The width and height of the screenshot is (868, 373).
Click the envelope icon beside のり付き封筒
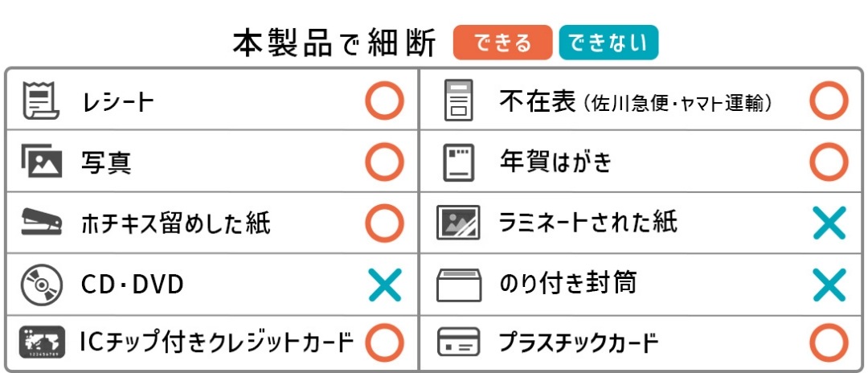(x=458, y=284)
